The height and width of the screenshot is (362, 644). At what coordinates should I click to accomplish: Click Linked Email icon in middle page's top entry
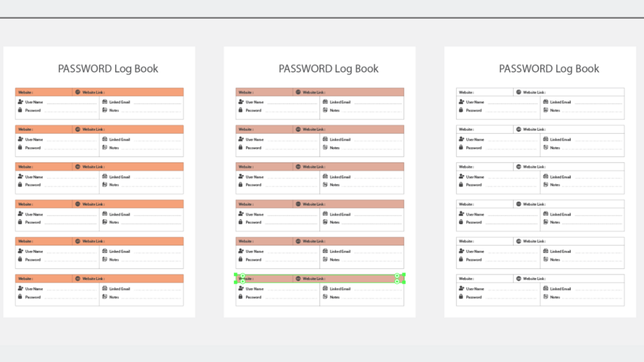tap(326, 101)
